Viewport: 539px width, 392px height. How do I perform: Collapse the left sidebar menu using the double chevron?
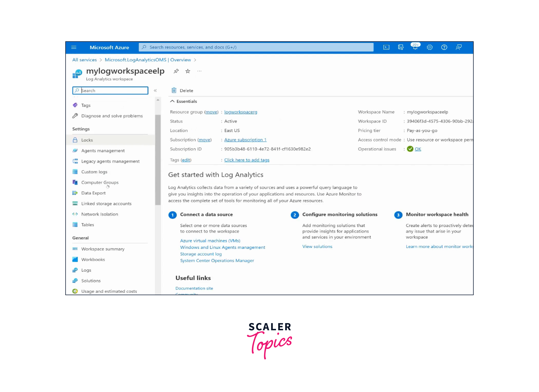tap(155, 91)
